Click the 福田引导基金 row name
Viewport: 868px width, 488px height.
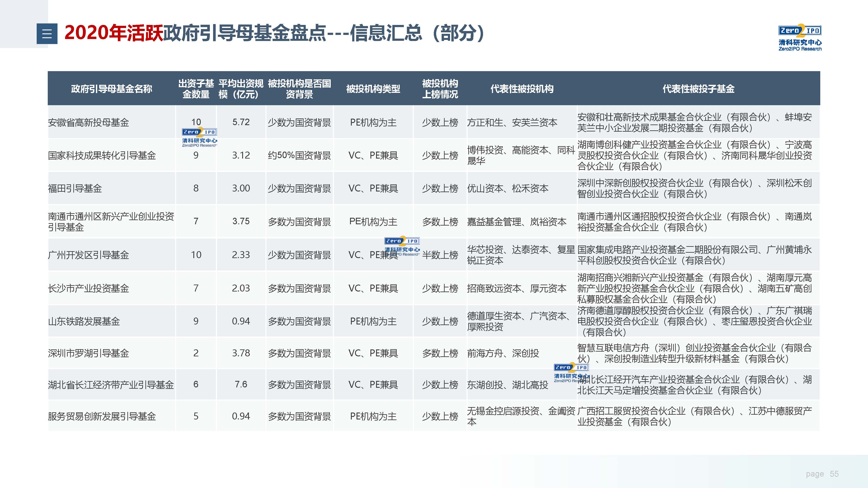point(75,188)
